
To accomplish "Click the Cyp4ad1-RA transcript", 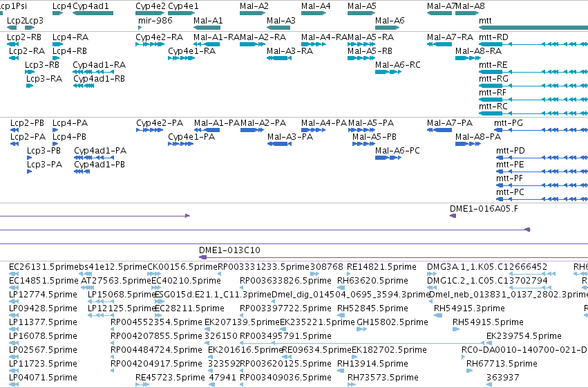I will pyautogui.click(x=93, y=72).
